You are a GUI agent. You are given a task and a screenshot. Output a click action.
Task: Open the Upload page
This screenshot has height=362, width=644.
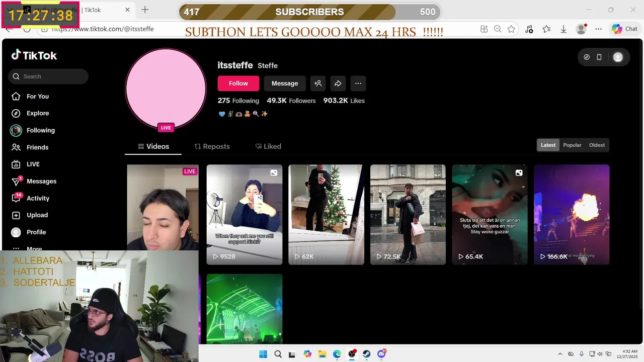[x=37, y=215]
